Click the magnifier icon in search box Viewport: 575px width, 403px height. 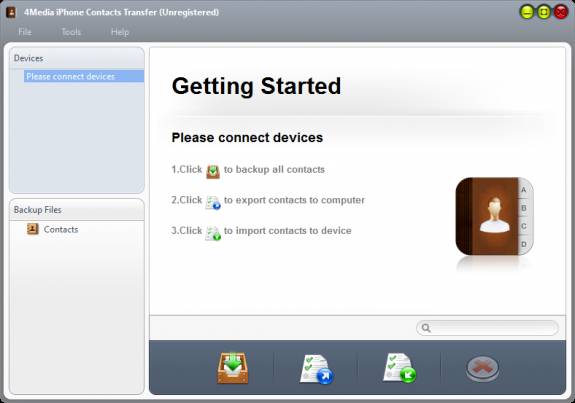pyautogui.click(x=426, y=328)
